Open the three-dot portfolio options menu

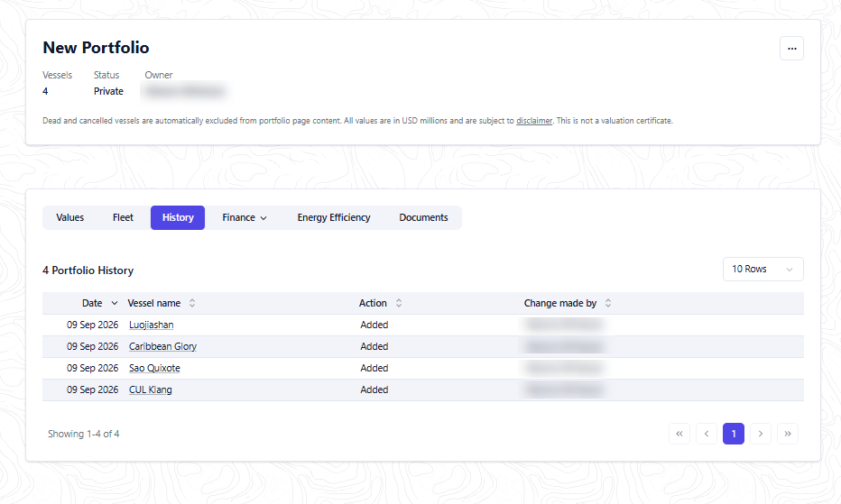pyautogui.click(x=791, y=49)
